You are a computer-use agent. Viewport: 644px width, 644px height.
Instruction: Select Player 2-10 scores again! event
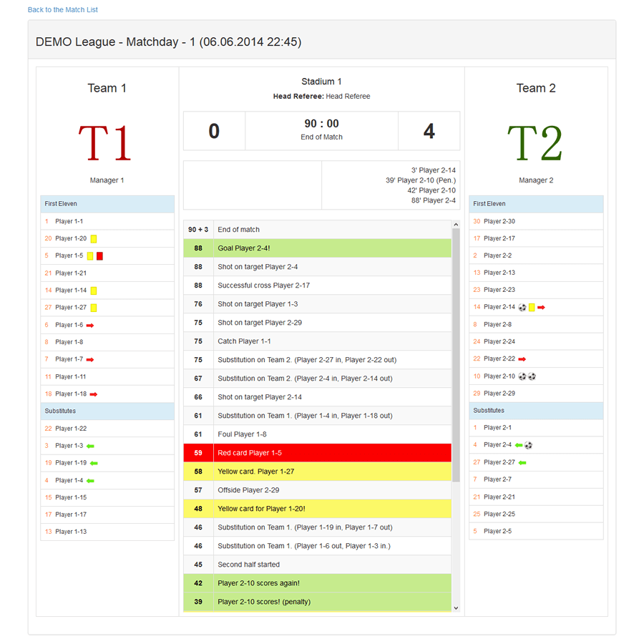pyautogui.click(x=318, y=582)
